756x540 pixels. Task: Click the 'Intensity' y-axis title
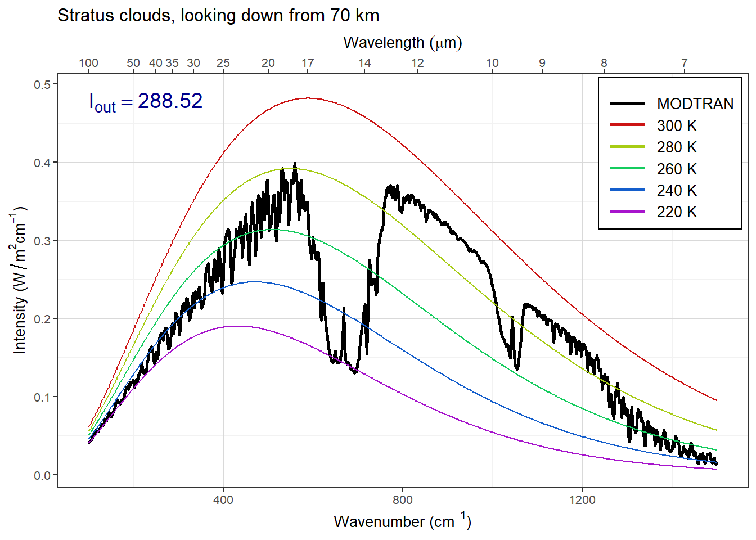[x=20, y=280]
